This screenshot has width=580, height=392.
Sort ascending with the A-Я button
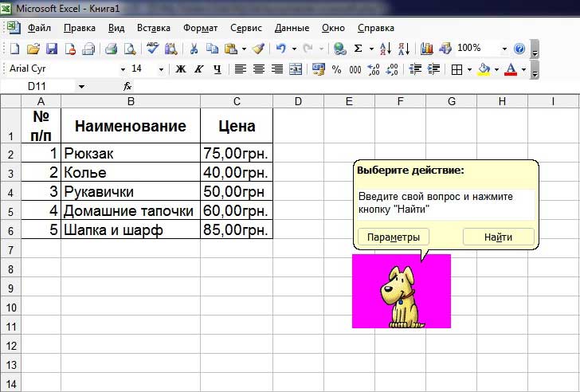click(385, 49)
